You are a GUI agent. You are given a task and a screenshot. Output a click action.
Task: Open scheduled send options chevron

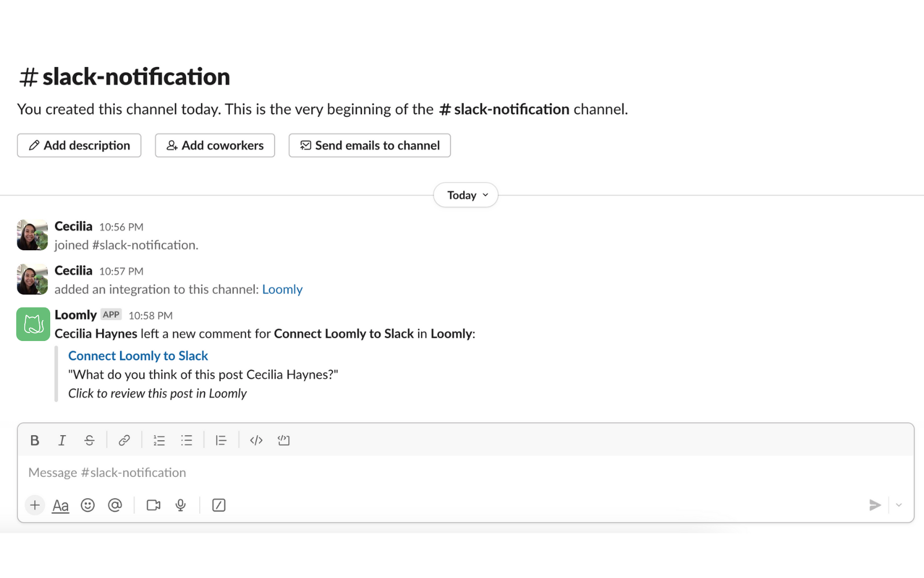point(899,505)
